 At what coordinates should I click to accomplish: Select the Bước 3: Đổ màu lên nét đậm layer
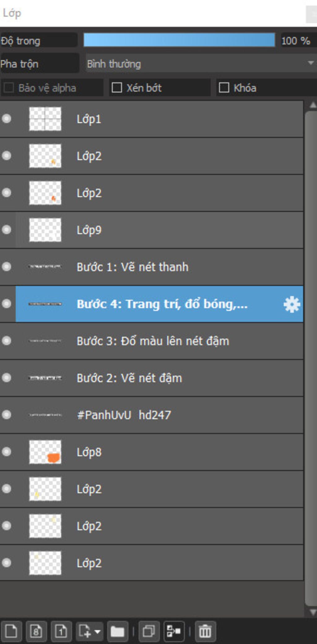click(152, 341)
